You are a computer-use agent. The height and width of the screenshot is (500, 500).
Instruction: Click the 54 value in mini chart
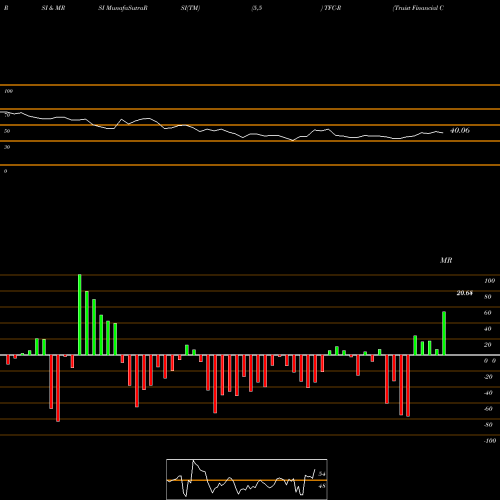click(x=322, y=474)
